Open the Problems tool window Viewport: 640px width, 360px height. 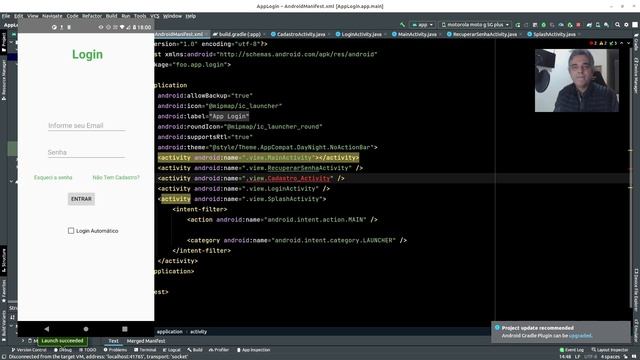click(115, 350)
